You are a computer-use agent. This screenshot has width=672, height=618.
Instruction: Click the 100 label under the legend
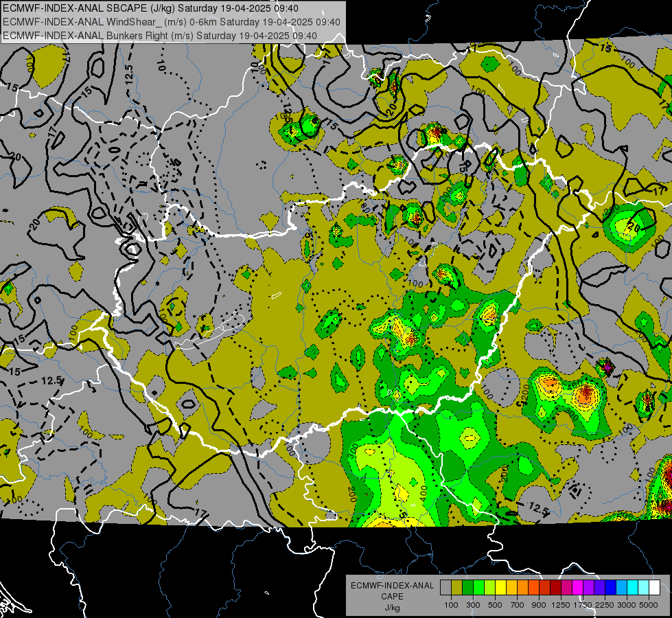point(451,605)
